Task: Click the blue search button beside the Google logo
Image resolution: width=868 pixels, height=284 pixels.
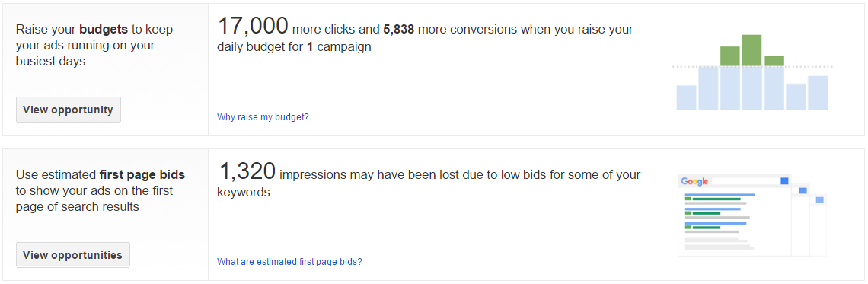Action: click(x=784, y=181)
